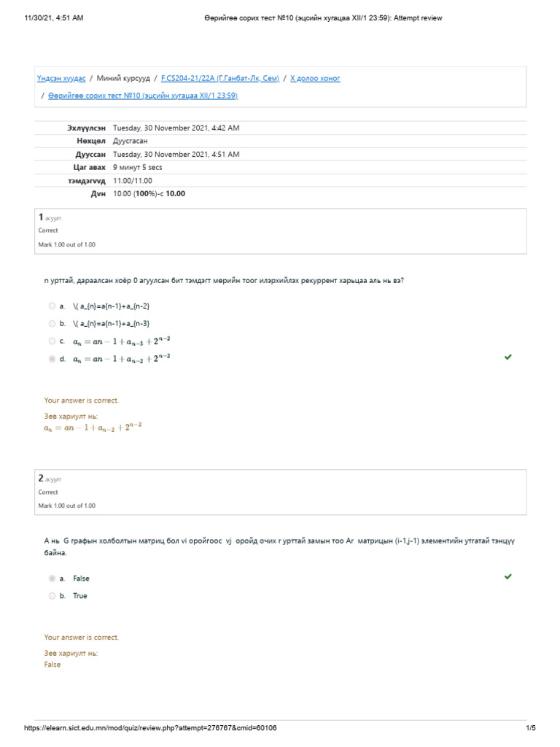Choose the False radio button in question 2
This screenshot has height=747, width=560.
pos(52,578)
